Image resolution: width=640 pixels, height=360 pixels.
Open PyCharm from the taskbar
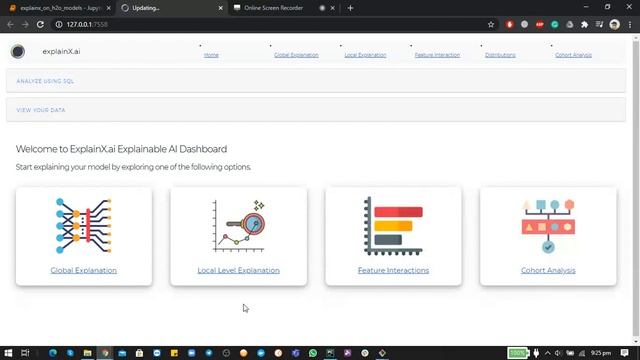pyautogui.click(x=330, y=353)
